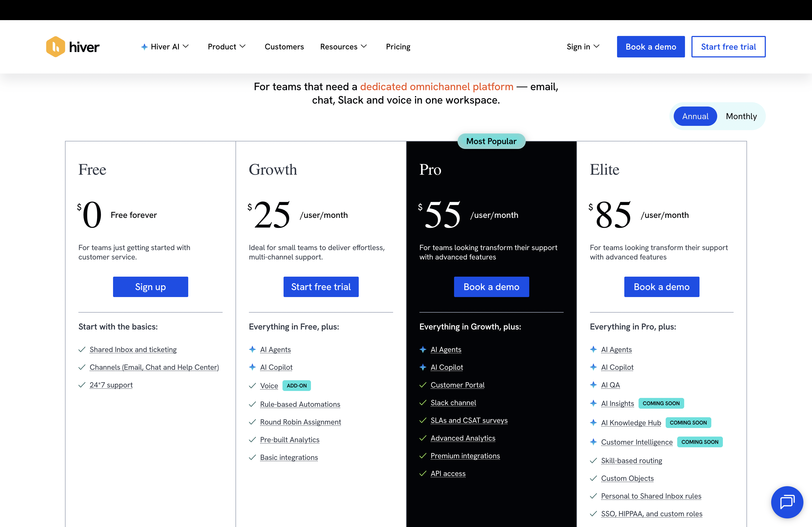Open the Pricing page
Screen dimensions: 812x527
pyautogui.click(x=398, y=47)
